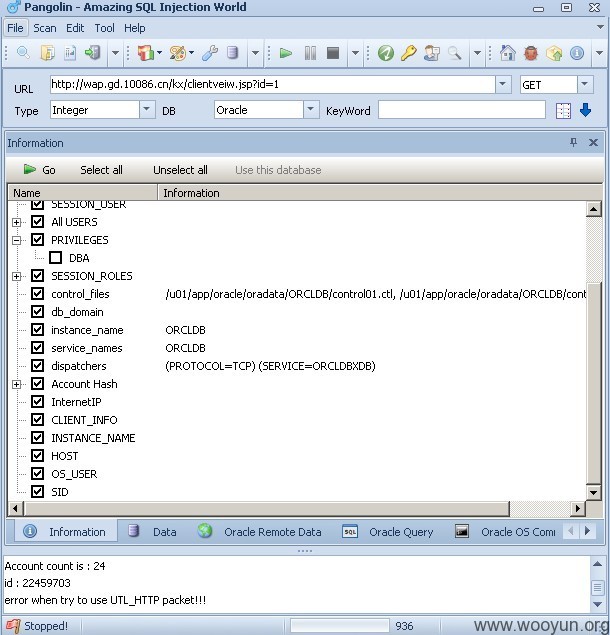This screenshot has height=635, width=610.
Task: Click Use this database button
Action: (x=278, y=170)
